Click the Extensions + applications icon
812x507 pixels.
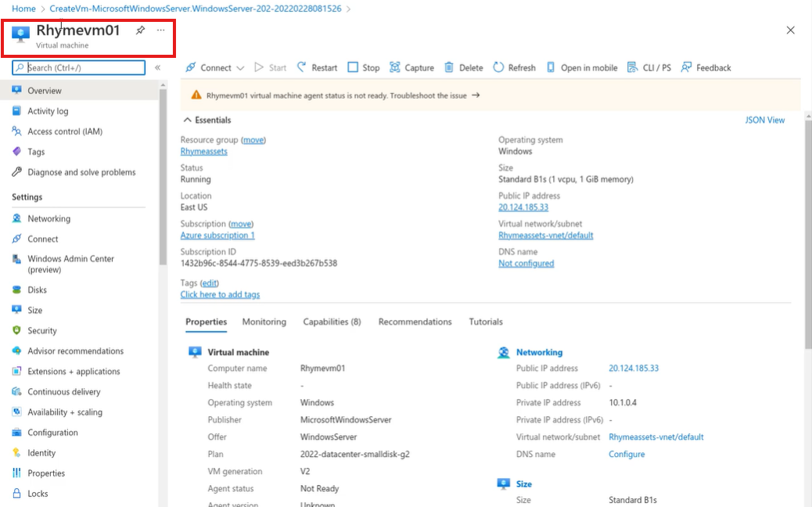tap(16, 371)
